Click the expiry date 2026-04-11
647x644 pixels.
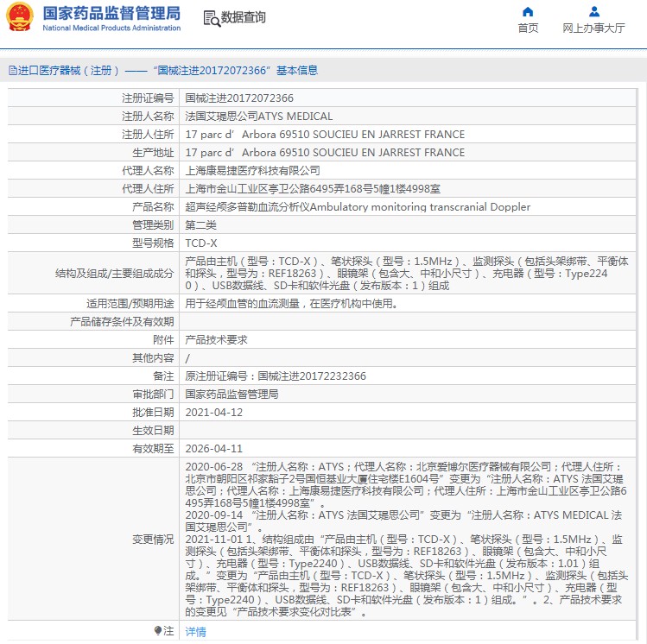[214, 449]
